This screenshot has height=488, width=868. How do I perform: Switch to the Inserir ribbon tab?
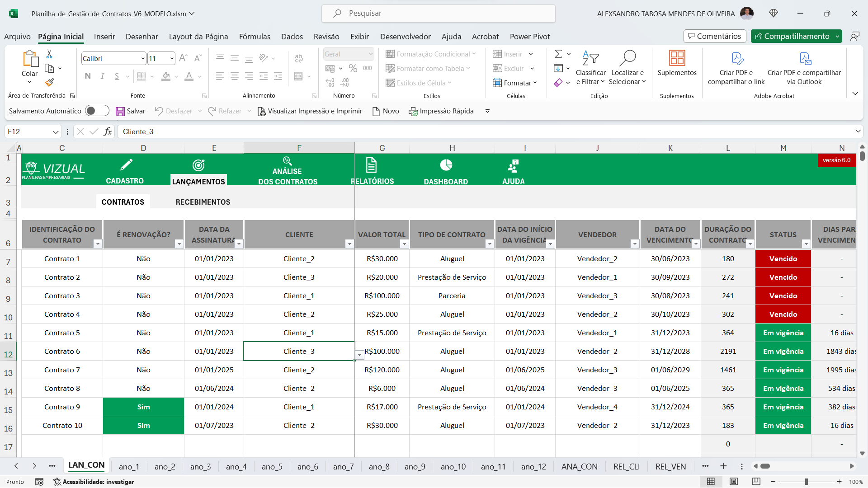104,37
